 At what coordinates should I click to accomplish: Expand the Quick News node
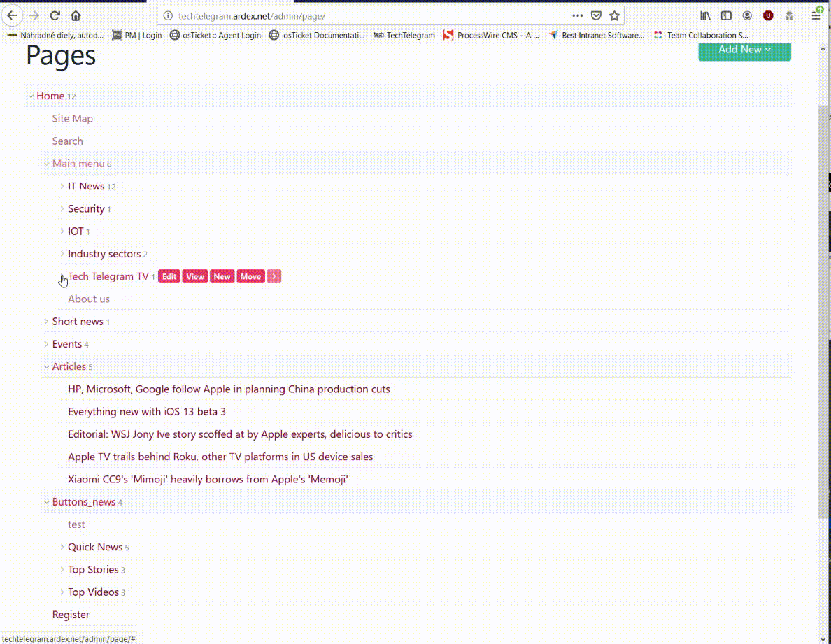click(62, 547)
